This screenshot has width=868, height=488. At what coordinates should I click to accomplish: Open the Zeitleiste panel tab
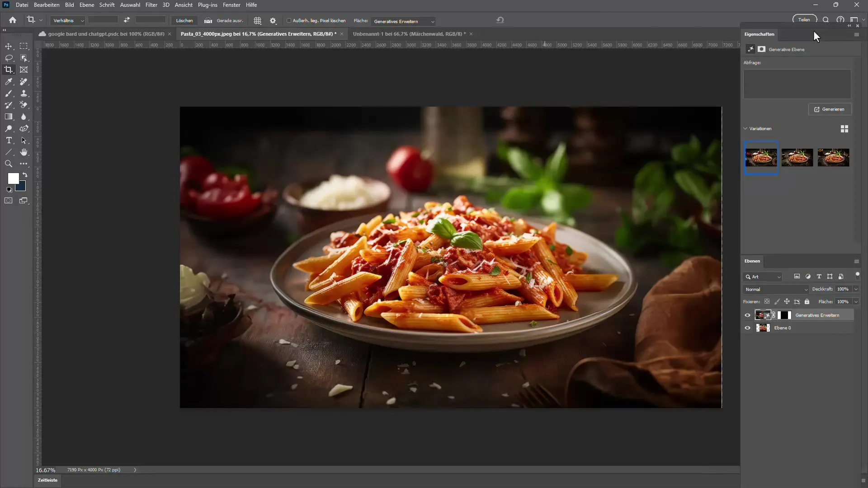[47, 480]
